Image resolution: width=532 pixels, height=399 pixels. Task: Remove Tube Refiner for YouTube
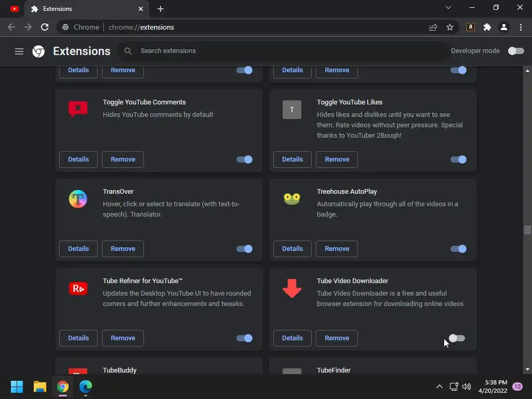pyautogui.click(x=123, y=338)
